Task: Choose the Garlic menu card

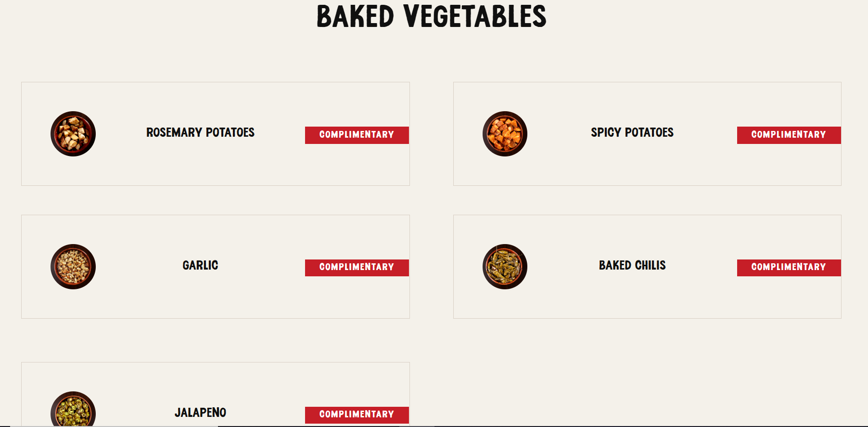Action: pos(216,267)
